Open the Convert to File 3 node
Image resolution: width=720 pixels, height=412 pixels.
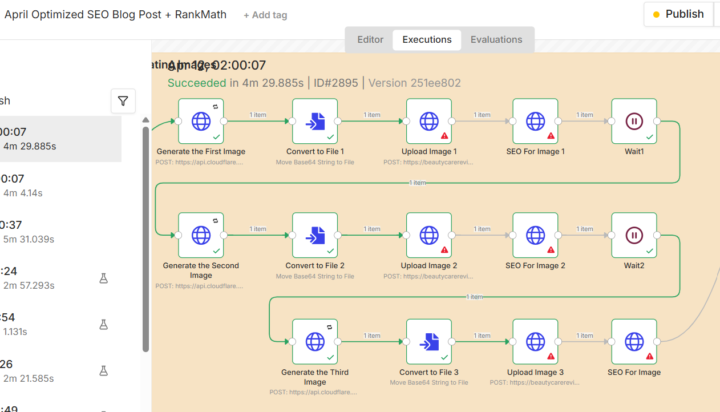pyautogui.click(x=428, y=342)
